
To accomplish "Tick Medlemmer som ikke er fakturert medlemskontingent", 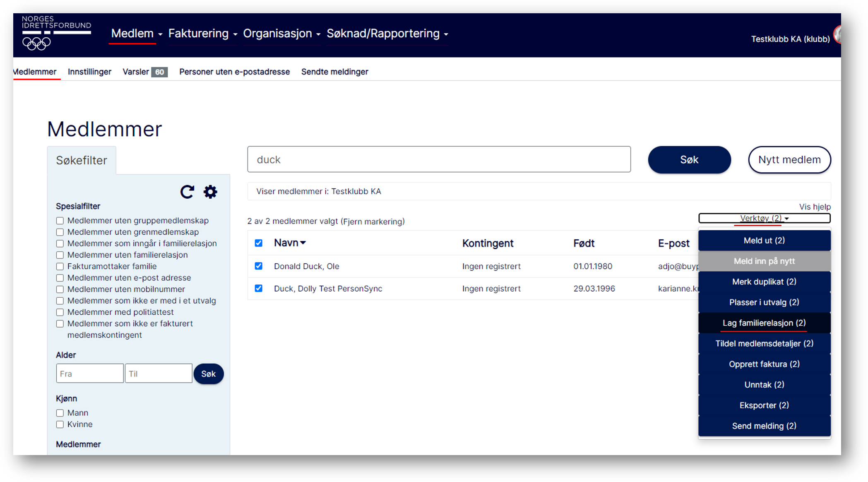I will [60, 324].
